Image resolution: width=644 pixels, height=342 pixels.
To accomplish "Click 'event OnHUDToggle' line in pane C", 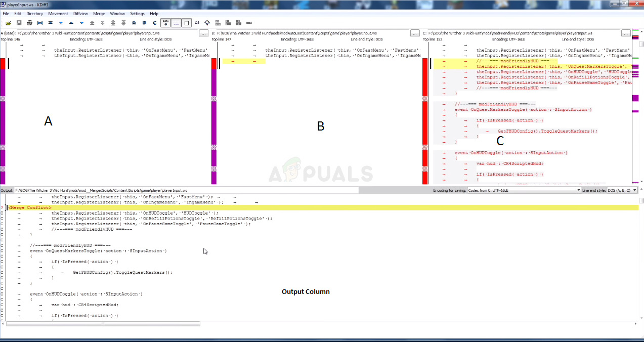I will coord(511,152).
